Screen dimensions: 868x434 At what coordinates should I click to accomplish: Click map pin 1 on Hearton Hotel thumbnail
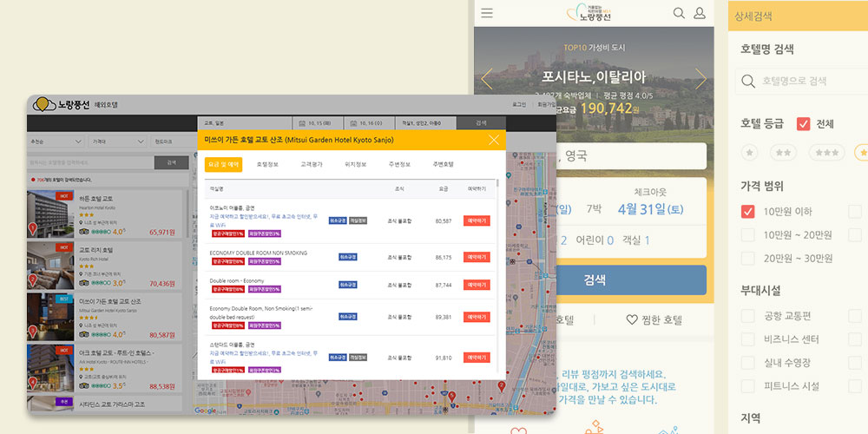click(x=33, y=227)
